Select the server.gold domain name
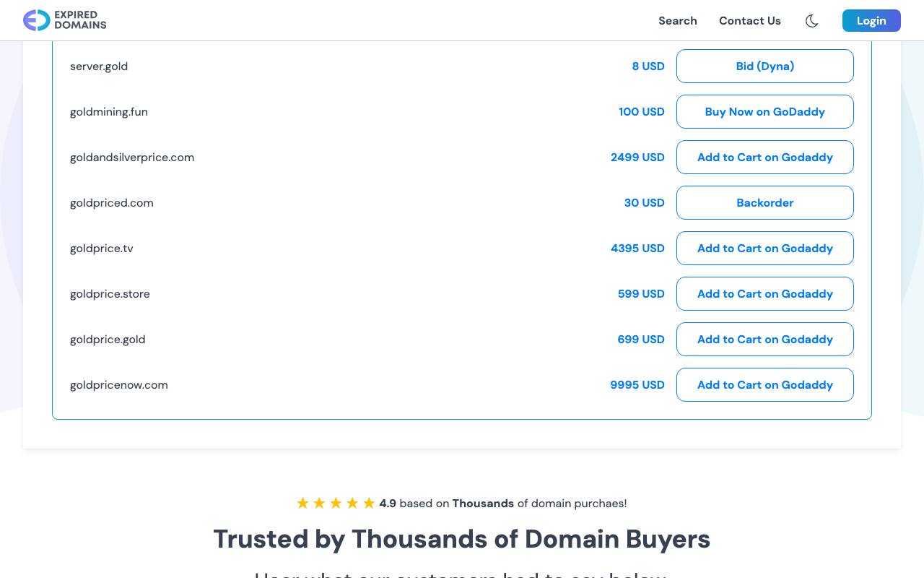 99,66
